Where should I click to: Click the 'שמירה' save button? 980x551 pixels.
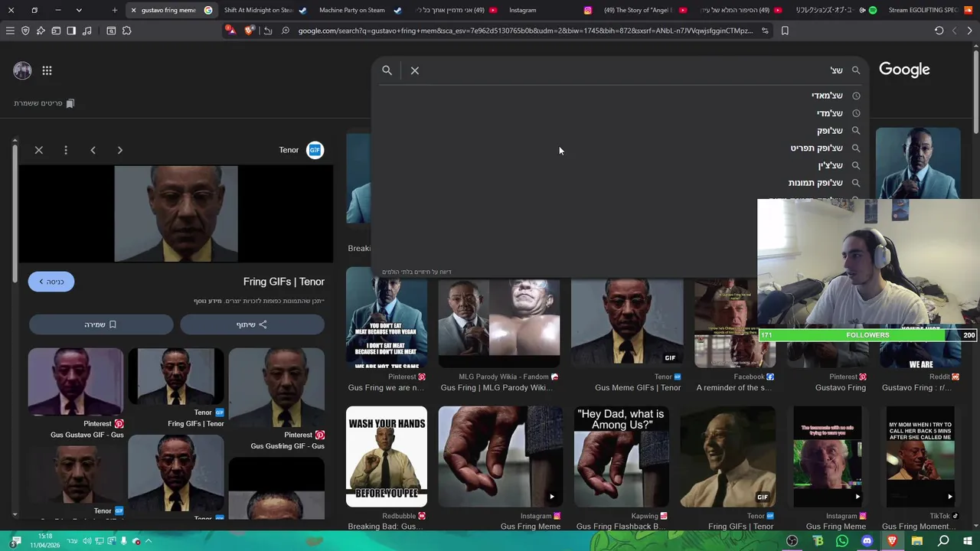coord(101,324)
